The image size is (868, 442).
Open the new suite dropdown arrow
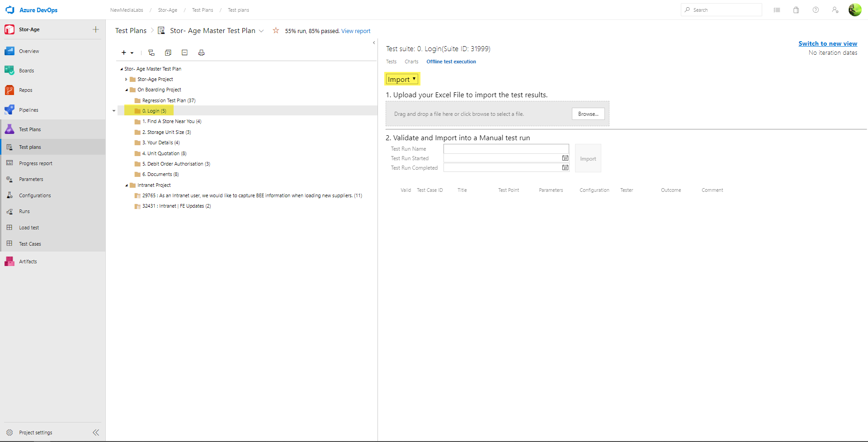132,53
